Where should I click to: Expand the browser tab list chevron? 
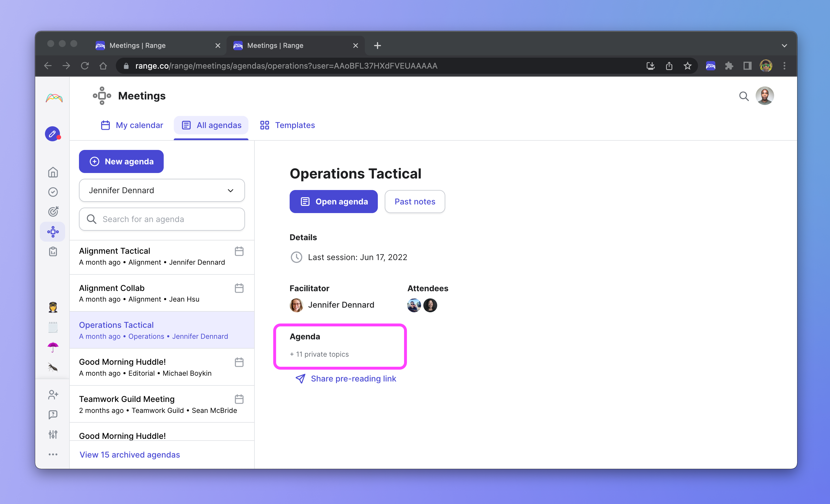[x=784, y=46]
